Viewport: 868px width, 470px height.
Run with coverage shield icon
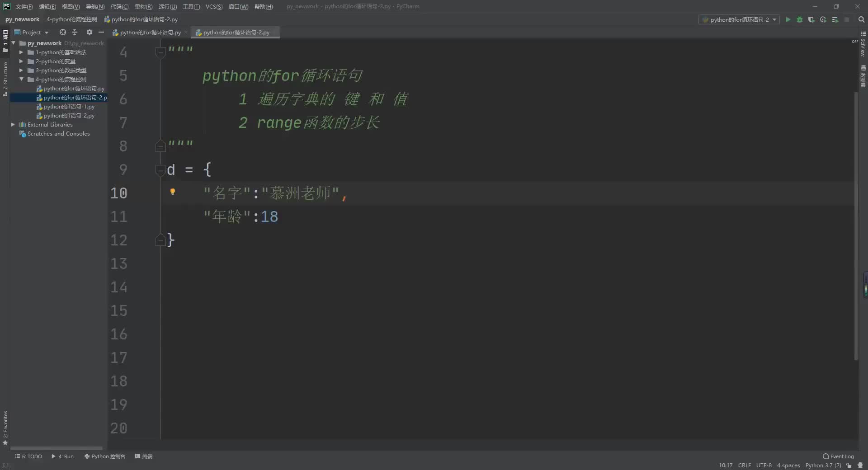tap(811, 19)
